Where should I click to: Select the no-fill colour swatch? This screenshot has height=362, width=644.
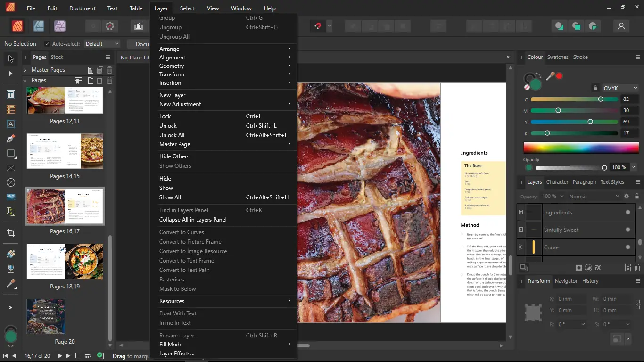527,87
